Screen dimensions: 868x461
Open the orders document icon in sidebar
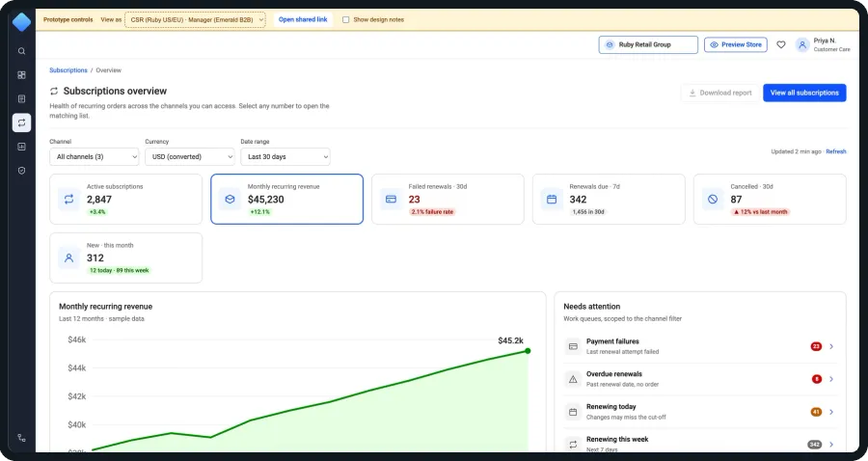point(21,98)
